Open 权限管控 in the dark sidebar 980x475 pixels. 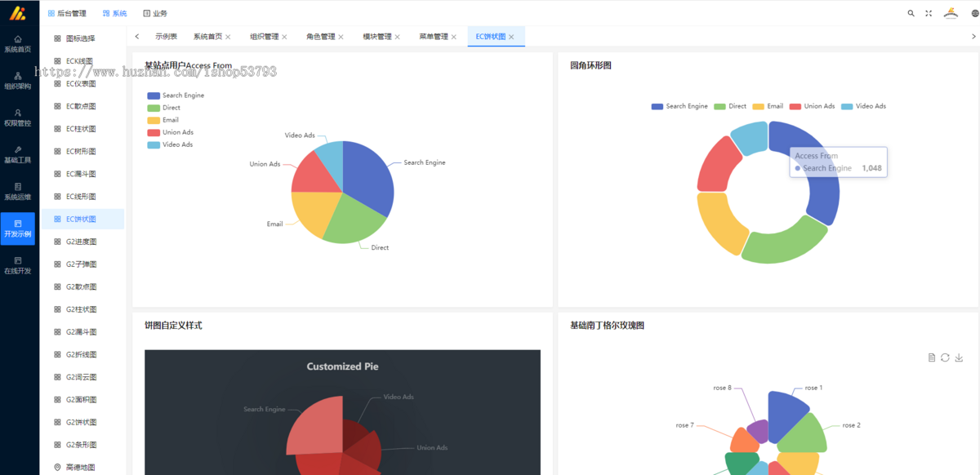click(18, 118)
